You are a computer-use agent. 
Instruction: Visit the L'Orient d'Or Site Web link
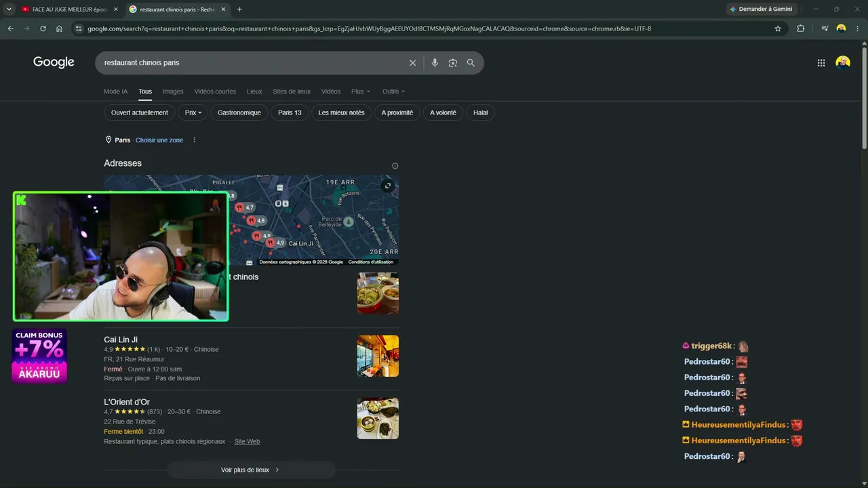[247, 442]
